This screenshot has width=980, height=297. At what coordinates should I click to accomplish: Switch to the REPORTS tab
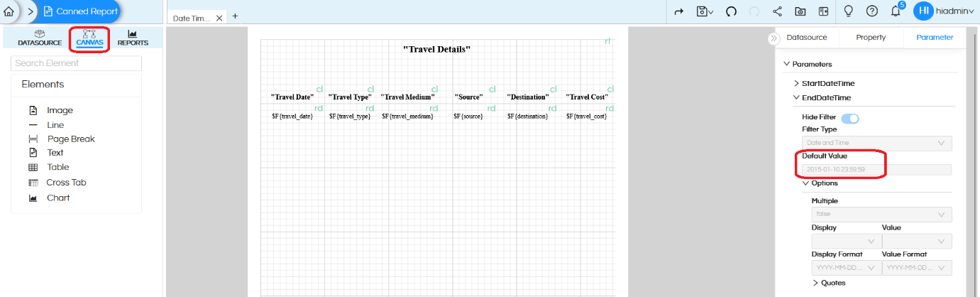(x=133, y=38)
